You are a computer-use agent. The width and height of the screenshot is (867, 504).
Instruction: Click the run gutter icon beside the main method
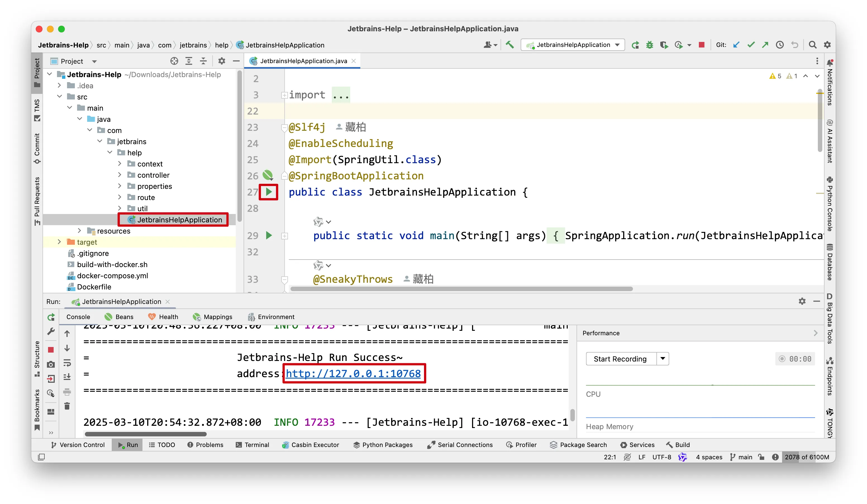(269, 236)
